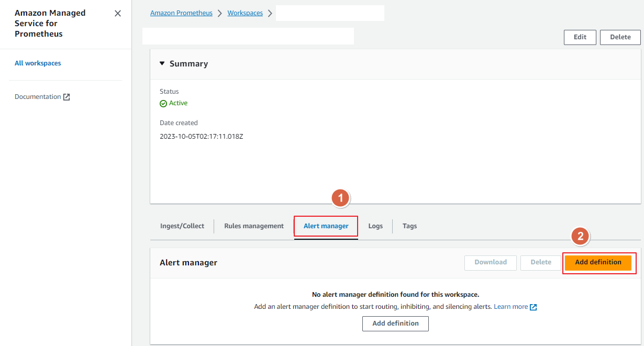The image size is (644, 346).
Task: Switch to the Tags tab
Action: tap(410, 226)
